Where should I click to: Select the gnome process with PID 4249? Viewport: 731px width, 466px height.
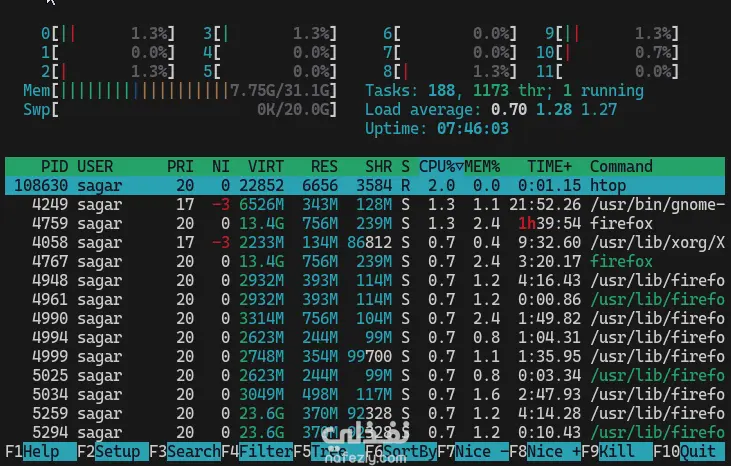[x=365, y=205]
